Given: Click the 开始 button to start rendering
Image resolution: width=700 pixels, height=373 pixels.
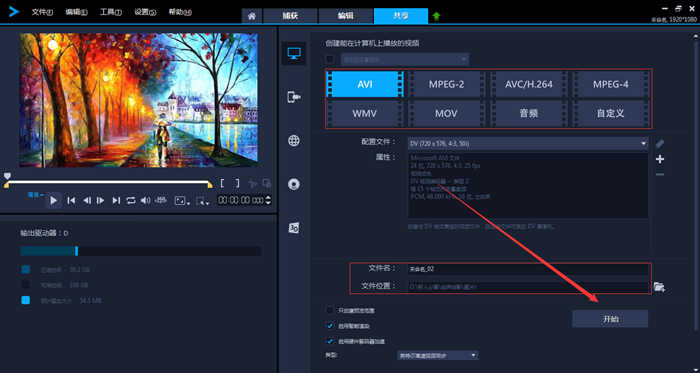Looking at the screenshot, I should click(610, 319).
